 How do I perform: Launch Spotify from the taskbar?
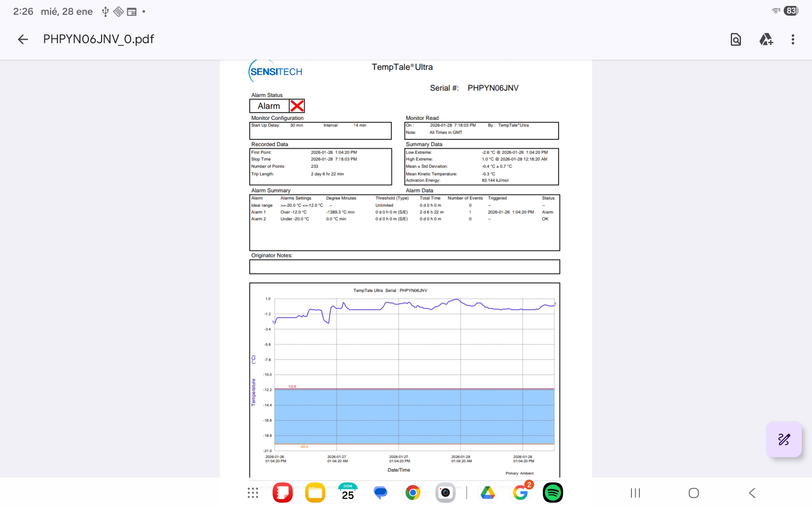coord(553,493)
